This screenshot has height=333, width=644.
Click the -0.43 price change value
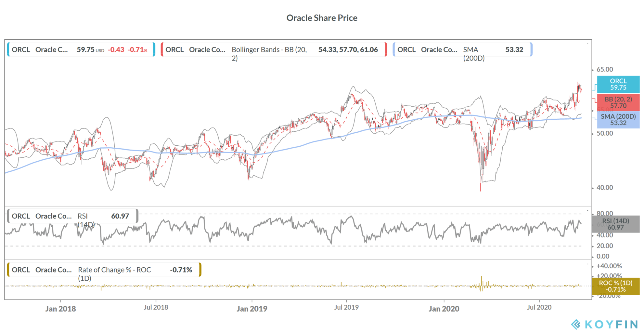click(x=116, y=50)
